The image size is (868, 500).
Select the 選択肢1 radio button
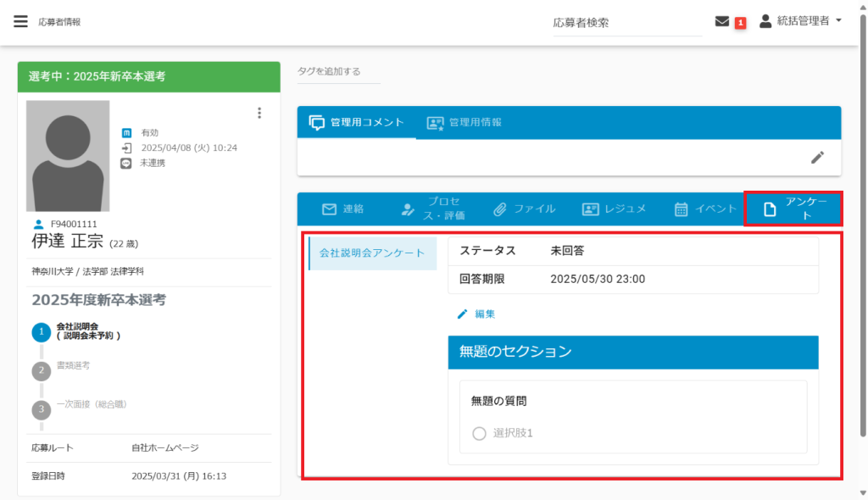[479, 434]
